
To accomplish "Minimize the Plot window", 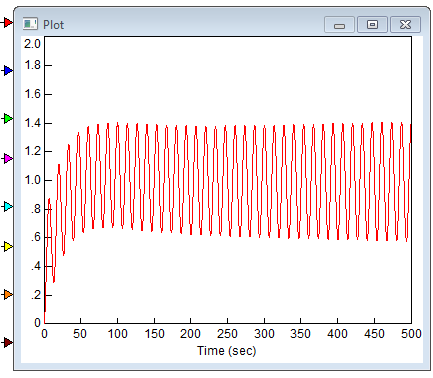I will (x=339, y=25).
